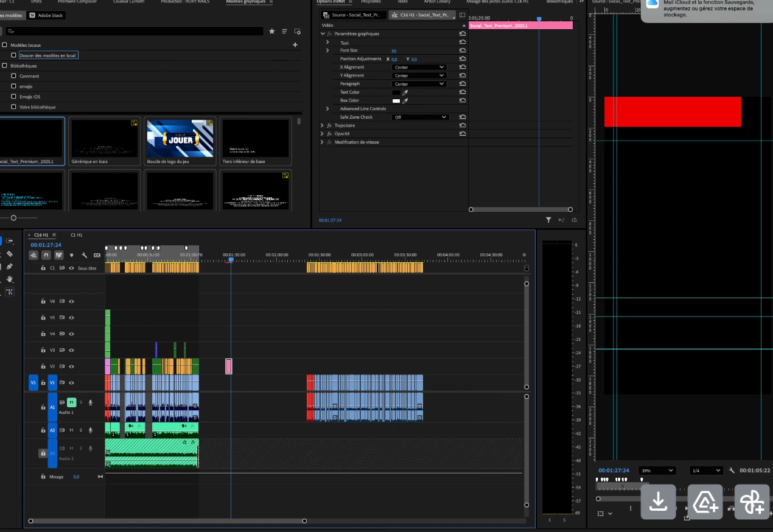
Task: Check the Comment library checkbox
Action: pos(14,76)
